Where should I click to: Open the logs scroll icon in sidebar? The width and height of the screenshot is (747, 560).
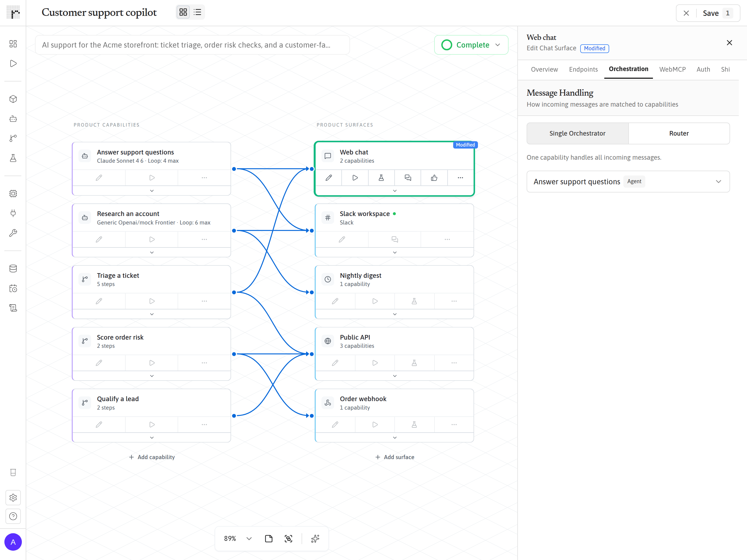pyautogui.click(x=13, y=308)
